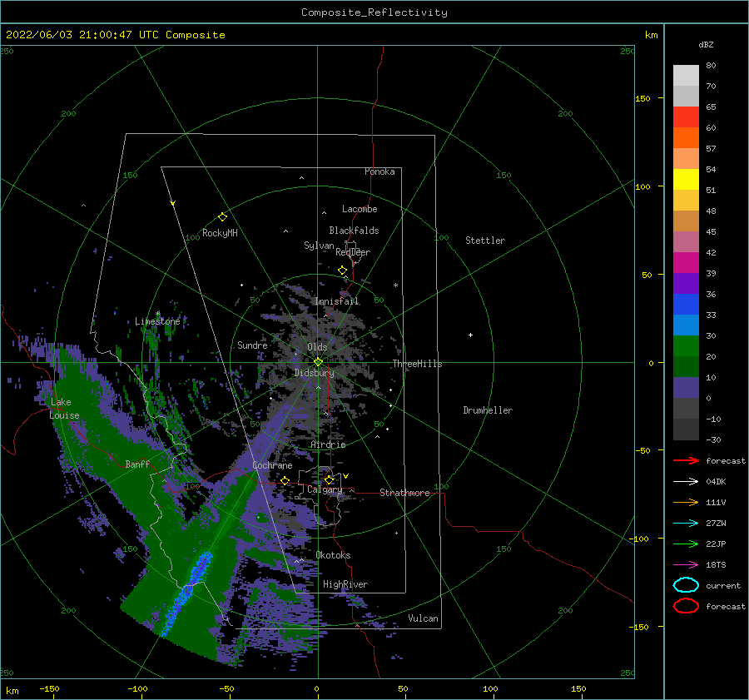This screenshot has width=749, height=700.
Task: Click the Stettler city label
Action: coord(485,241)
